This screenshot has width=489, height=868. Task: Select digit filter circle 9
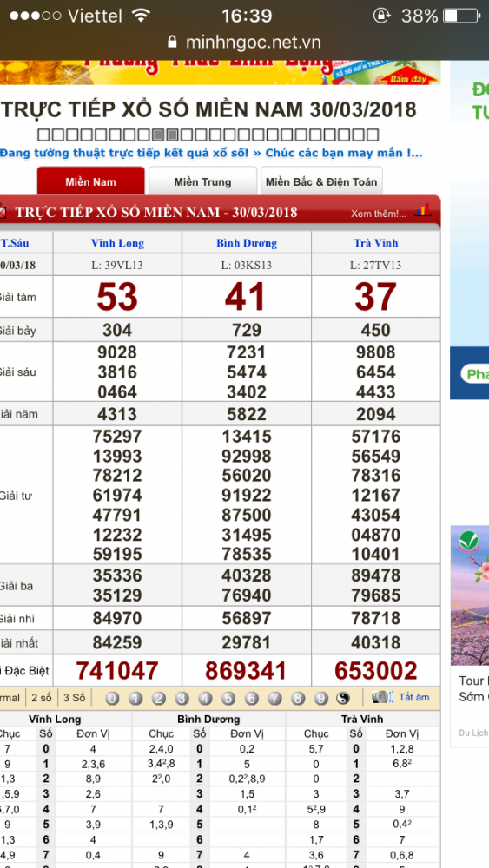pyautogui.click(x=321, y=698)
